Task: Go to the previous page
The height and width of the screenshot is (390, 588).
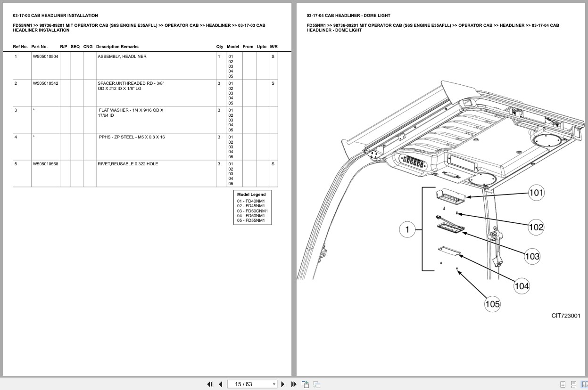Action: pyautogui.click(x=220, y=384)
